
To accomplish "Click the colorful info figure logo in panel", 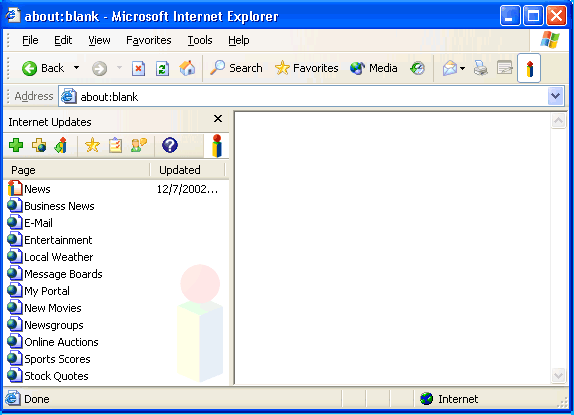I will pyautogui.click(x=217, y=146).
